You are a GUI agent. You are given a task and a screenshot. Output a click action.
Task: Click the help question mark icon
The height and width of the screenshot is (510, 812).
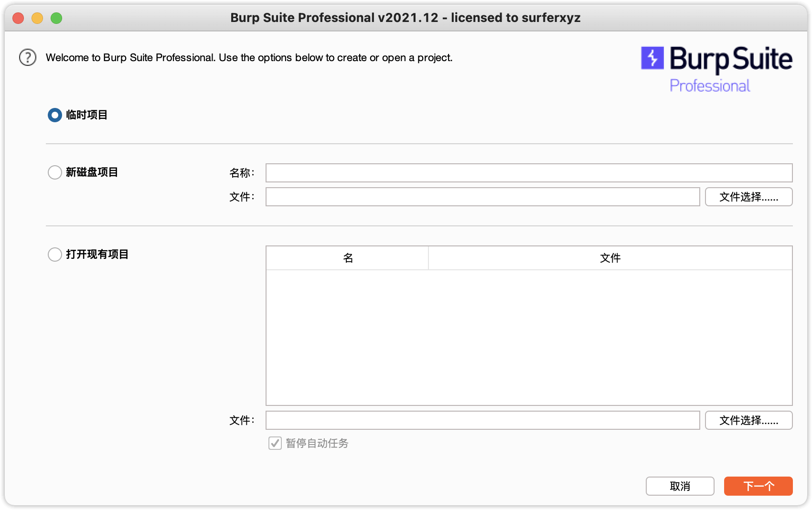(x=28, y=57)
